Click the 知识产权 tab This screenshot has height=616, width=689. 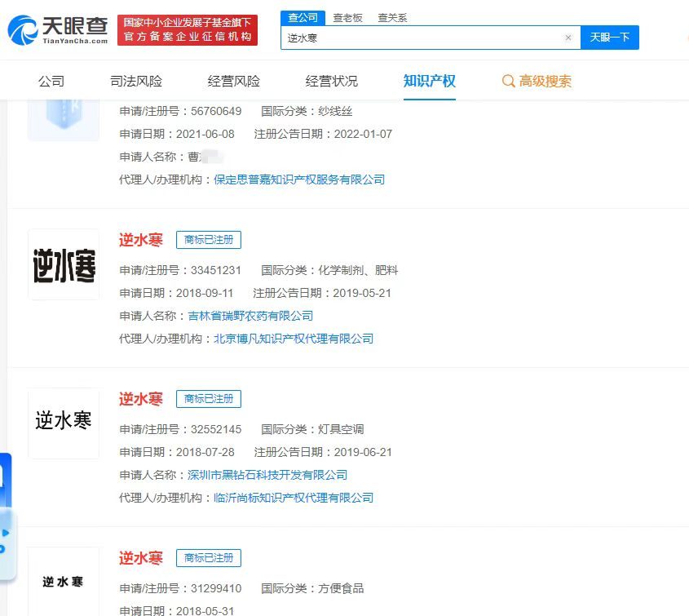tap(431, 81)
